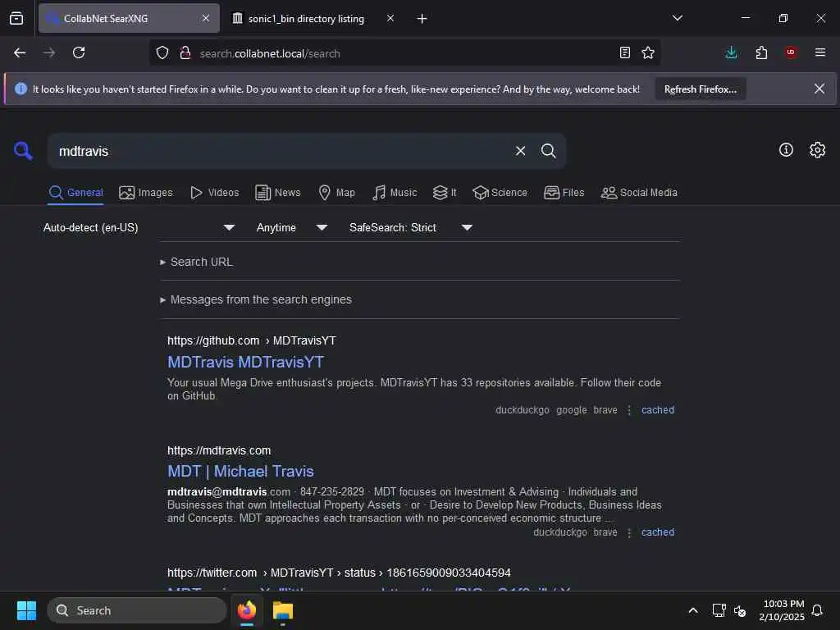Toggle reader view icon in address bar
Image resolution: width=840 pixels, height=630 pixels.
coord(624,52)
